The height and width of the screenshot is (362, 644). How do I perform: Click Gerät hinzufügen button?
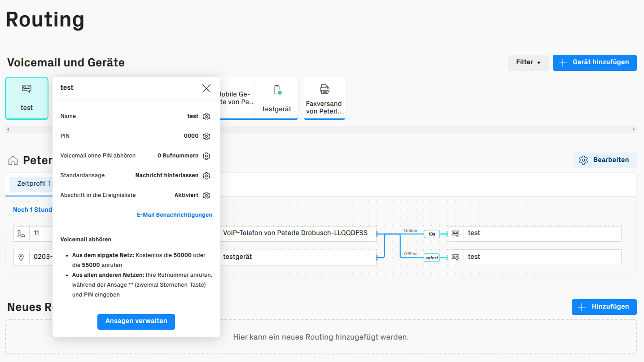[595, 62]
